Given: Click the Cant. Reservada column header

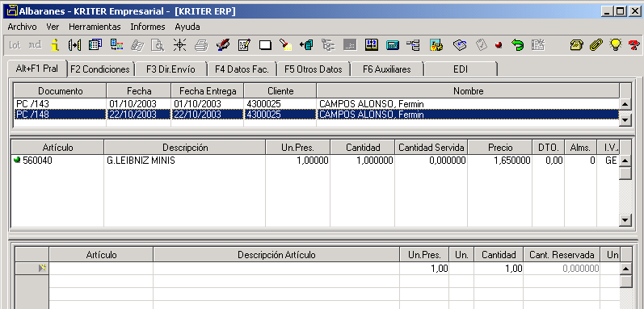Looking at the screenshot, I should (562, 255).
